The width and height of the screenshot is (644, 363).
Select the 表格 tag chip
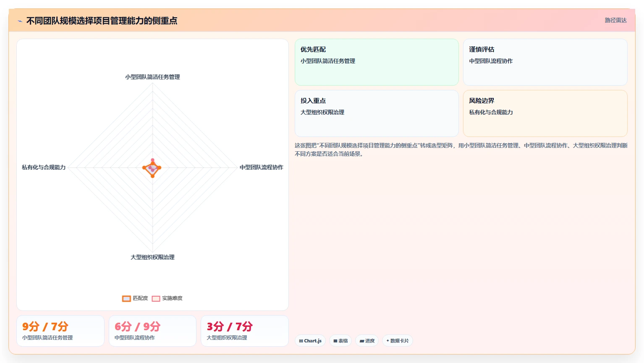[x=340, y=341]
